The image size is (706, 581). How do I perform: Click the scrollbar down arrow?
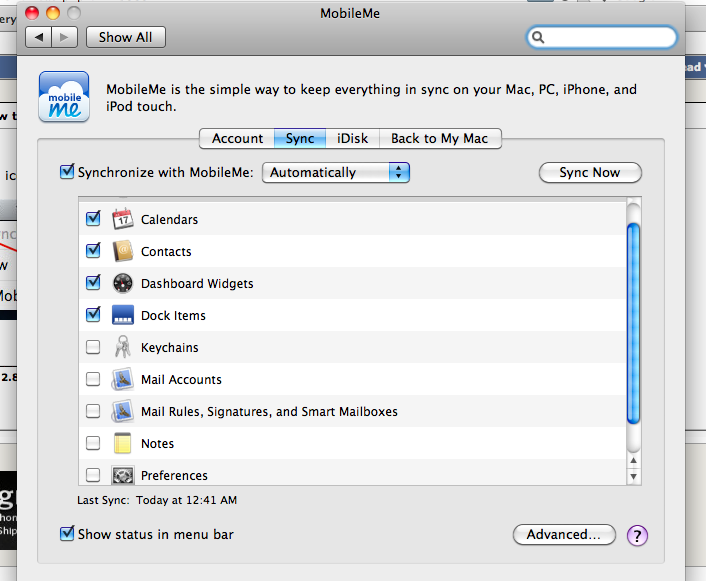(x=634, y=477)
